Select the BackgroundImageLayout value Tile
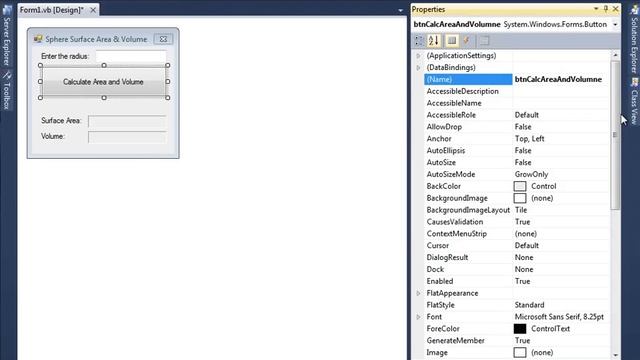640x360 pixels. click(x=521, y=210)
